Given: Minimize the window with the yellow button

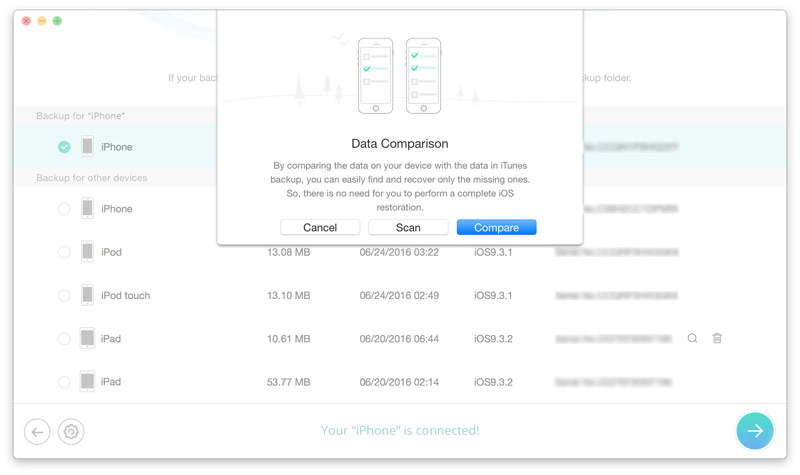Looking at the screenshot, I should (x=42, y=21).
